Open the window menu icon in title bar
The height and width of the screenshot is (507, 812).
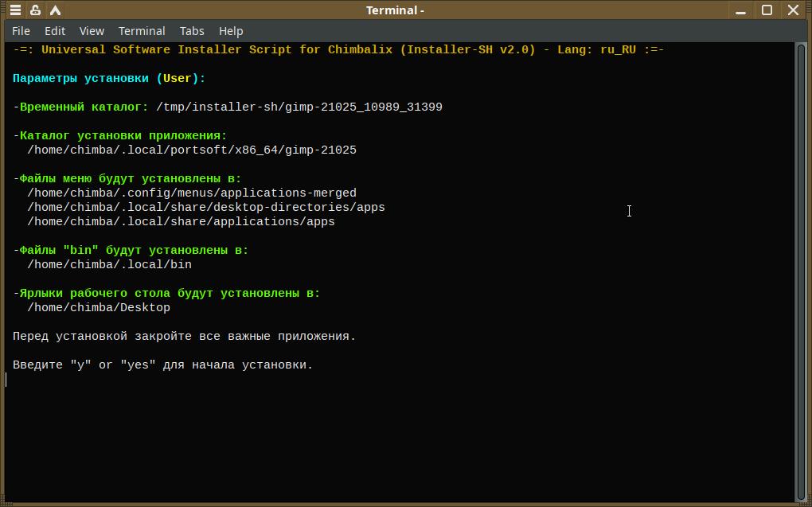tap(16, 10)
